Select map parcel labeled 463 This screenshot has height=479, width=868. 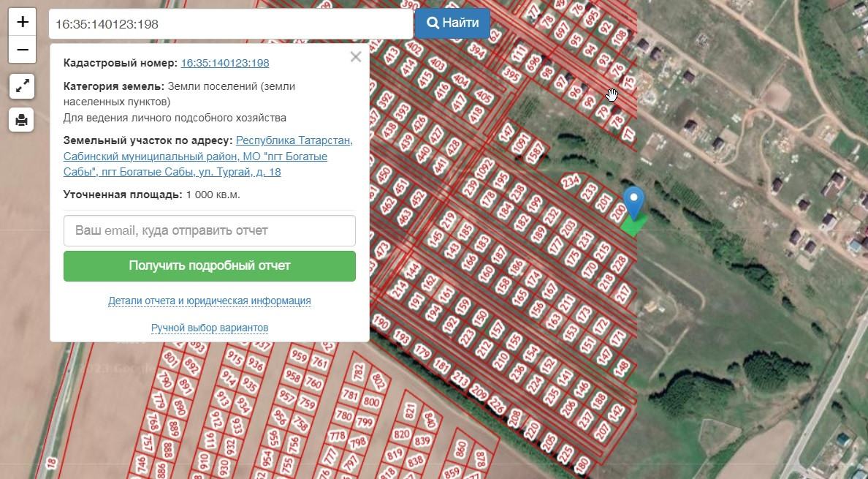(x=405, y=217)
